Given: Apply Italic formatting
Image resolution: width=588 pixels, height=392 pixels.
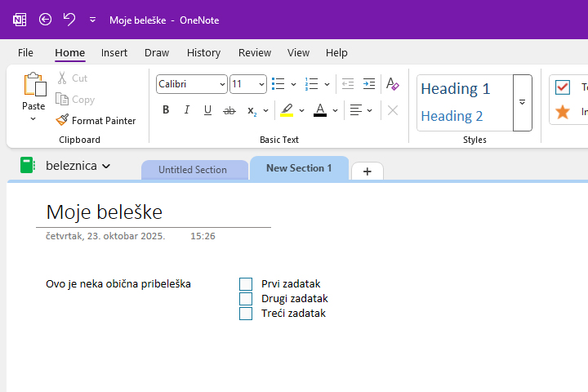Looking at the screenshot, I should pos(187,110).
